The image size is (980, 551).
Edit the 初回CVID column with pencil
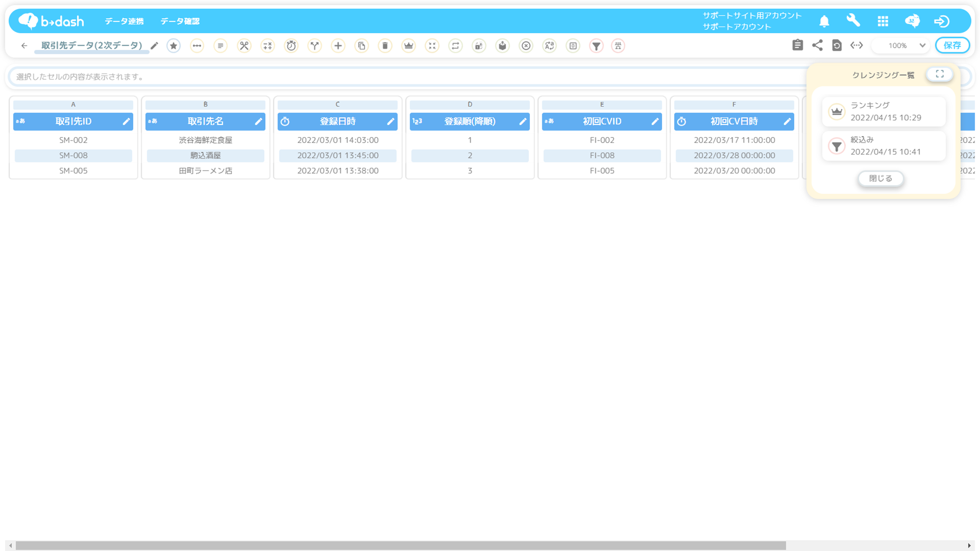[655, 121]
